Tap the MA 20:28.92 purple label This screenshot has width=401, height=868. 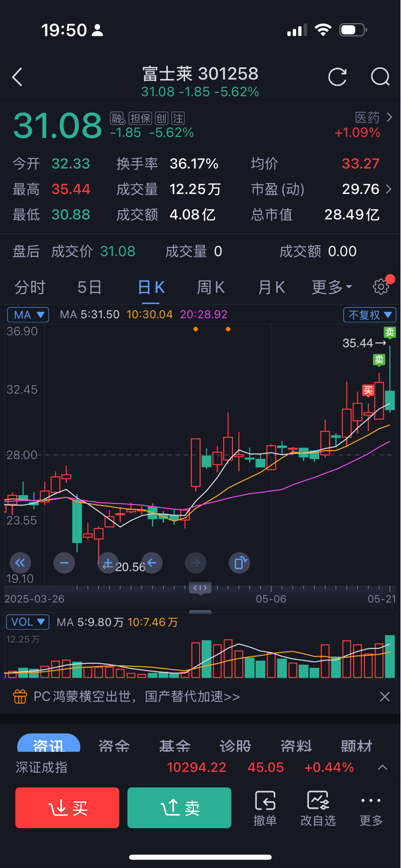pos(203,314)
